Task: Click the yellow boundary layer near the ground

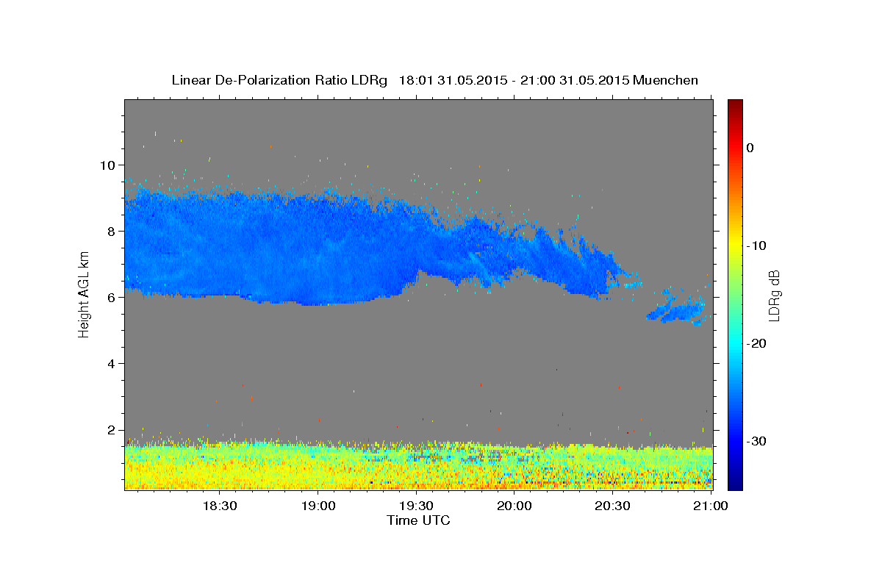Action: [x=418, y=467]
